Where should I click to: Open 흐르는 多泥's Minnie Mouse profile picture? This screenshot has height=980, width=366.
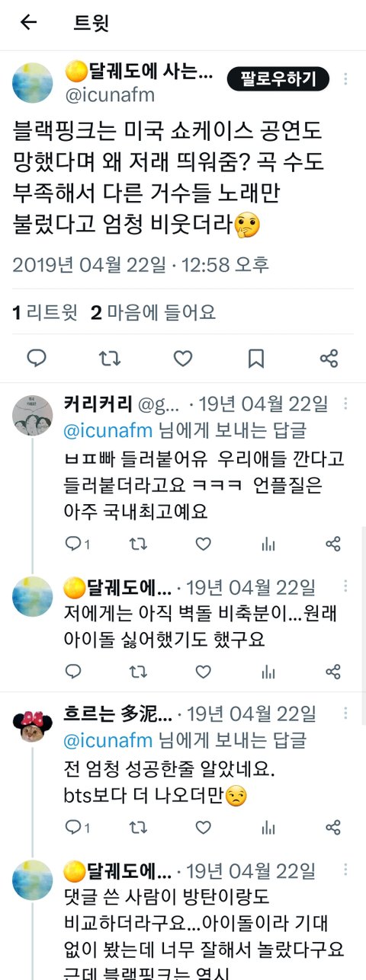coord(33,726)
